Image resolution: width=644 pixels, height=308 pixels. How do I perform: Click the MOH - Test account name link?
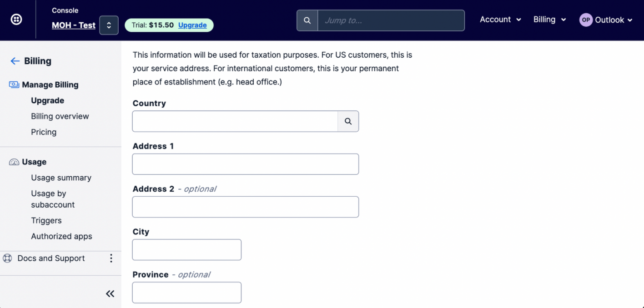(x=74, y=25)
